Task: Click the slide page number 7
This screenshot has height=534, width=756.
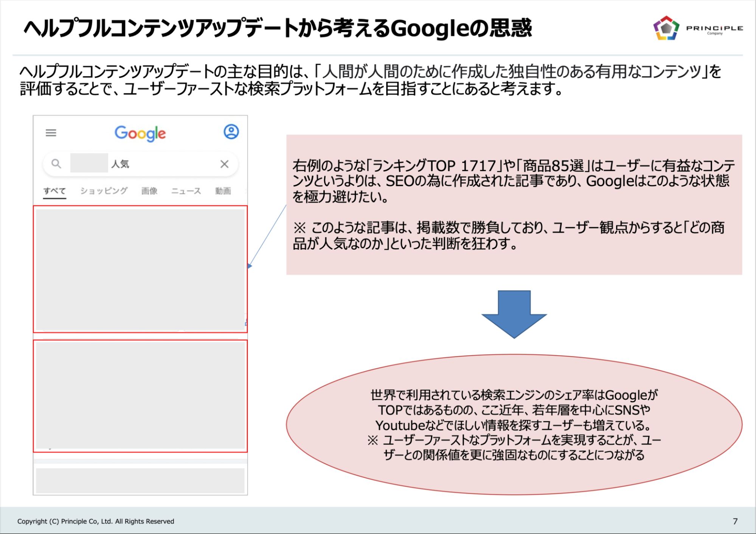Action: coord(735,521)
